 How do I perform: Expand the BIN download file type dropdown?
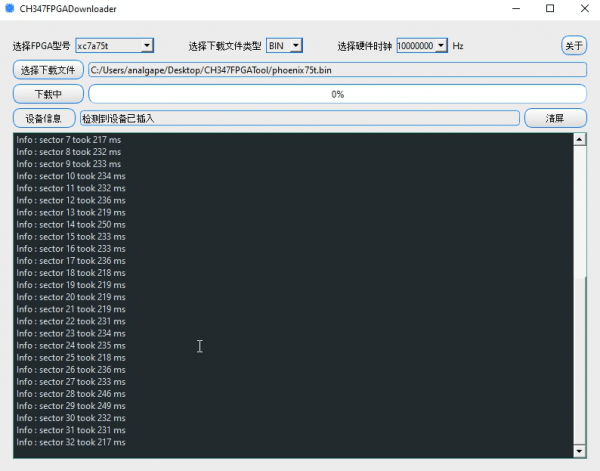coord(284,46)
